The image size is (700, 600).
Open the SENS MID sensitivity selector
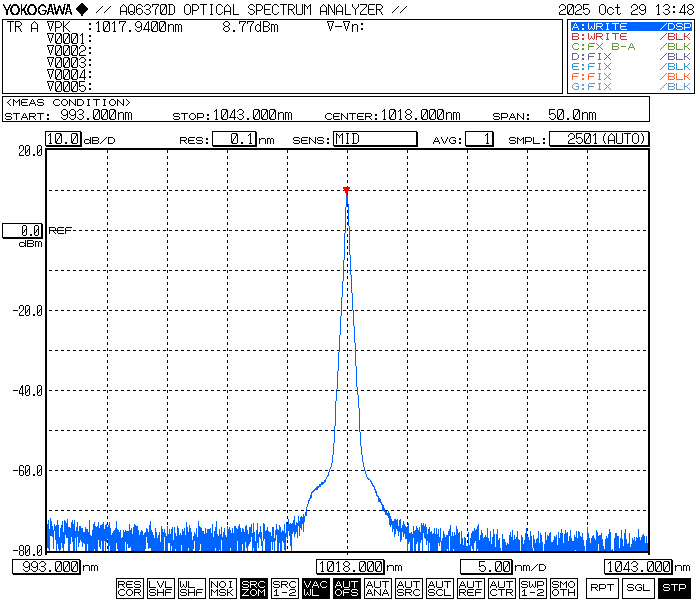click(x=374, y=139)
